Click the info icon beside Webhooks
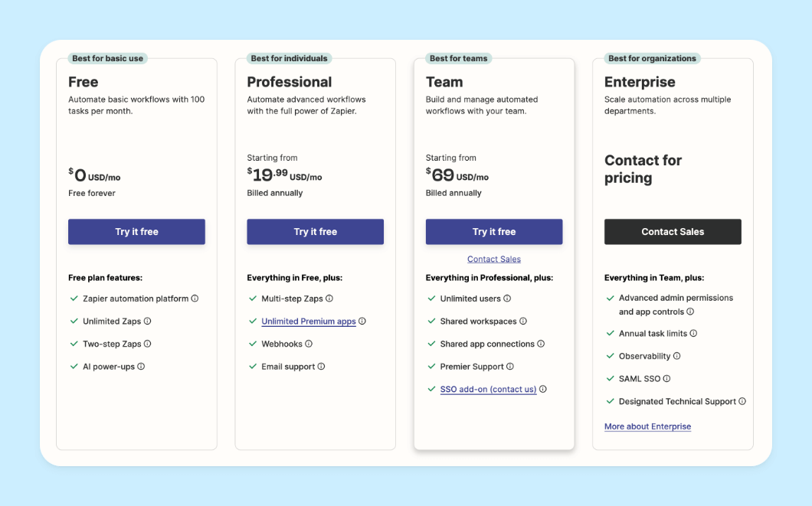 308,343
